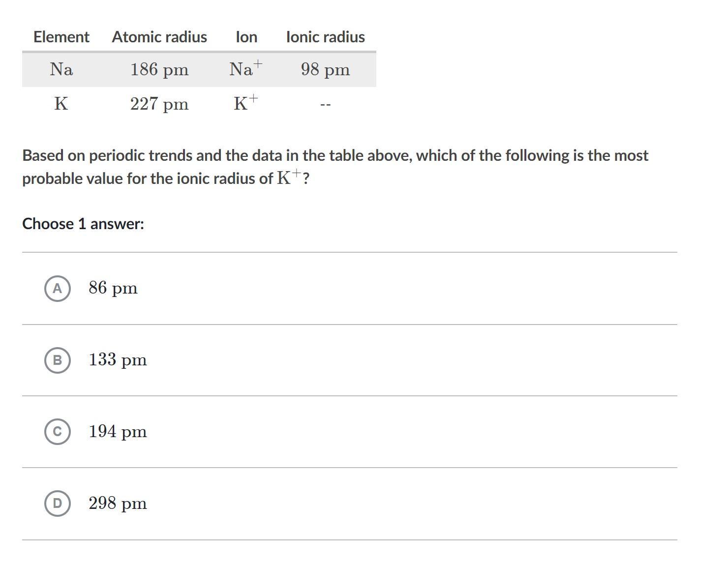
Task: Click the K element cell
Action: 61,104
